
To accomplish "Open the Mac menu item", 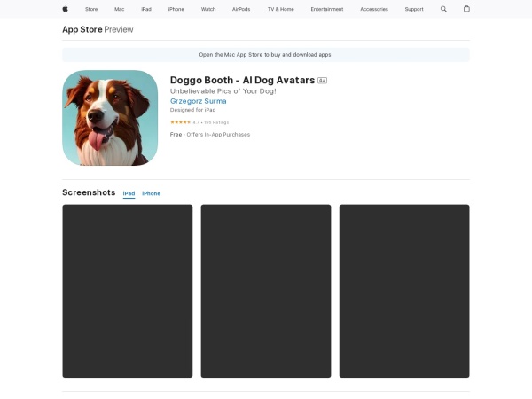I will click(119, 9).
